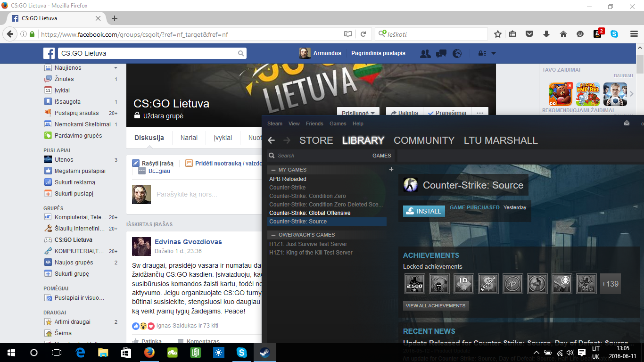Open the Facebook friend requests icon
Screen dimensions: 644x362
click(425, 53)
